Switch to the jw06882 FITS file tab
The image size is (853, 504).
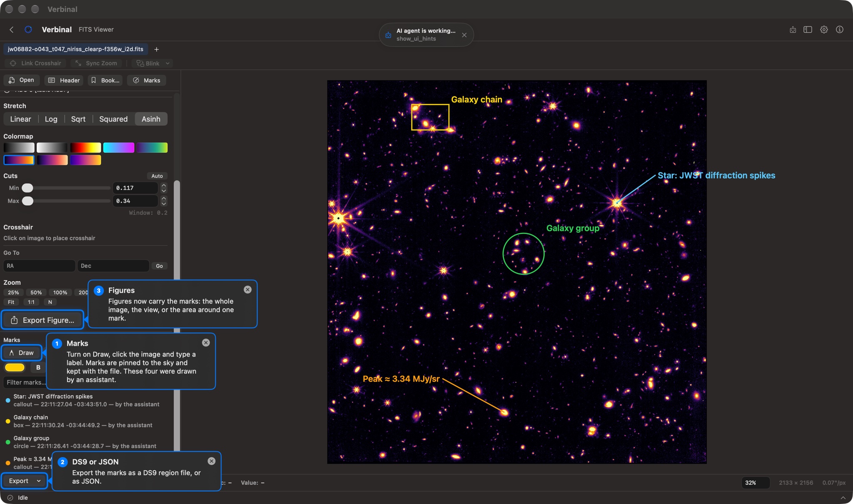pos(75,49)
